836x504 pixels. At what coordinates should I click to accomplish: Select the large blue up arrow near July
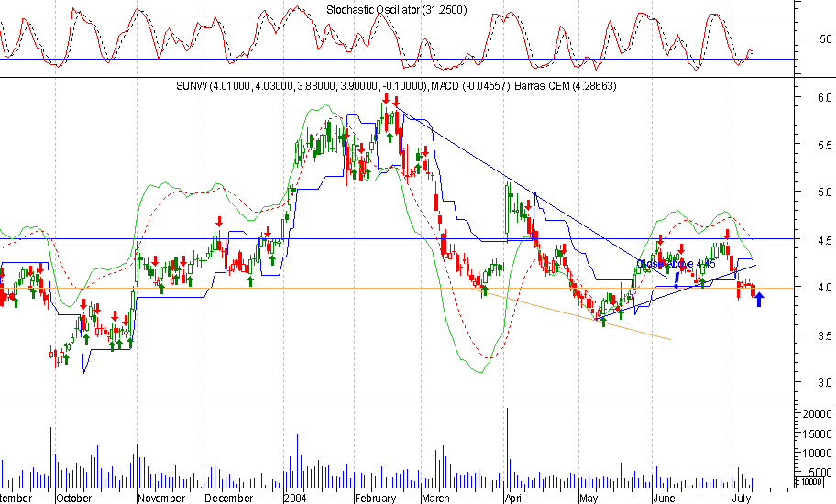(x=759, y=300)
